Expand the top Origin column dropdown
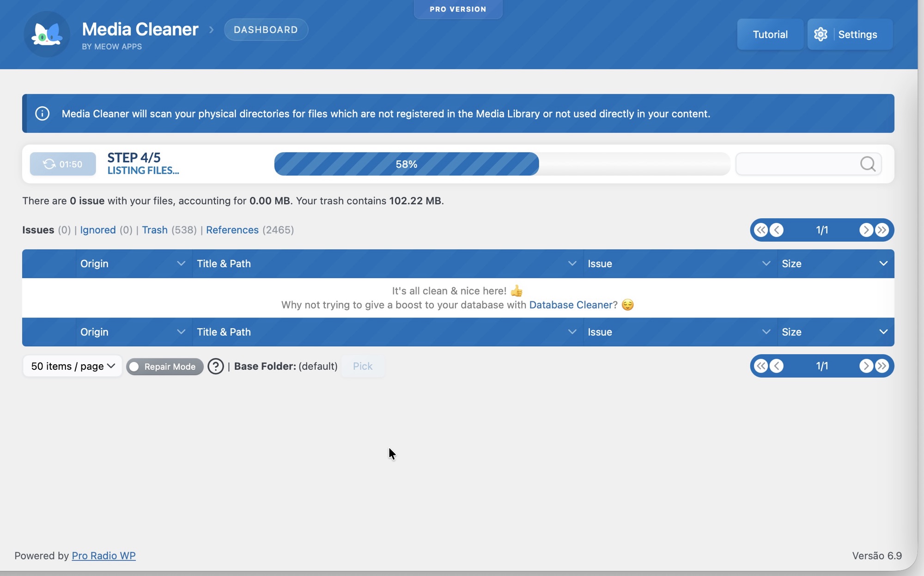 (181, 263)
